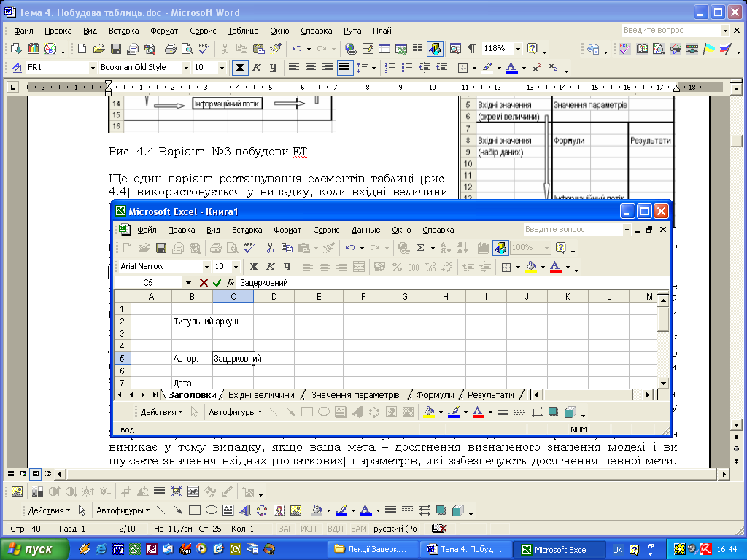747x560 pixels.
Task: Click the Save icon in Word toolbar
Action: [115, 49]
